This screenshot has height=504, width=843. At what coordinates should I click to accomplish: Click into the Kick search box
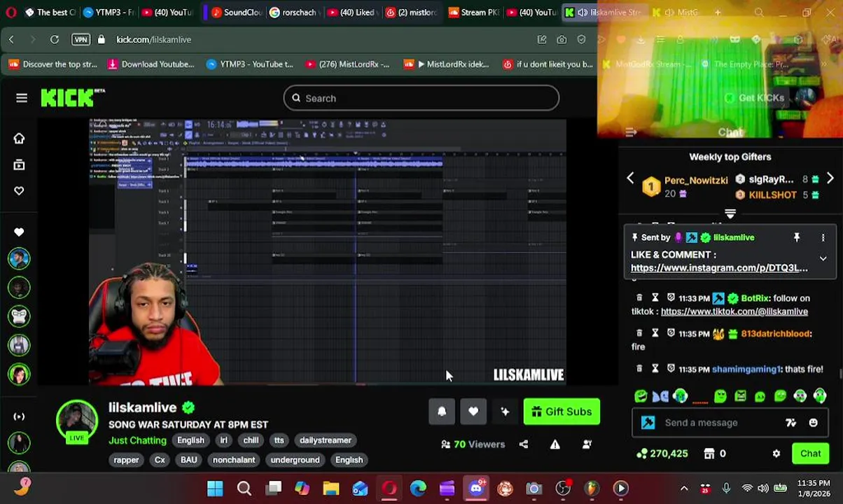[421, 98]
